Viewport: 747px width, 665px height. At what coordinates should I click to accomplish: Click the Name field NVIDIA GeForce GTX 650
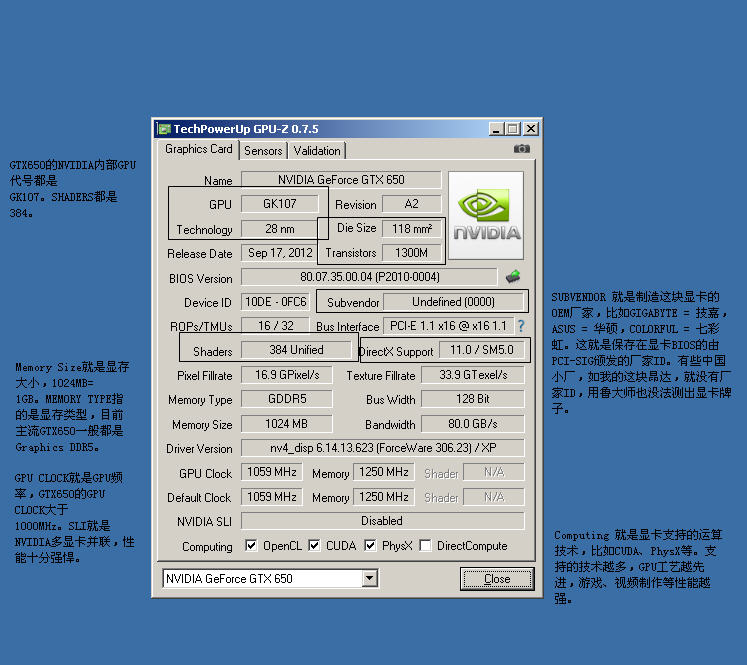[x=341, y=180]
